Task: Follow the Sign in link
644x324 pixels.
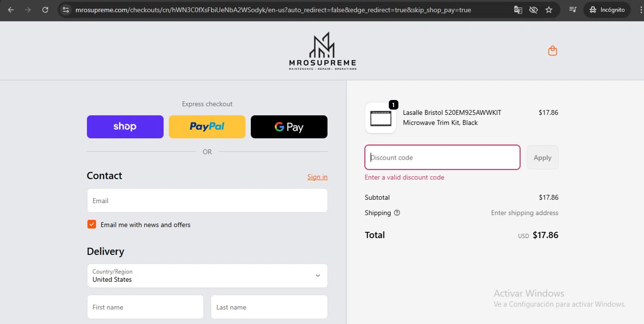Action: pyautogui.click(x=317, y=177)
